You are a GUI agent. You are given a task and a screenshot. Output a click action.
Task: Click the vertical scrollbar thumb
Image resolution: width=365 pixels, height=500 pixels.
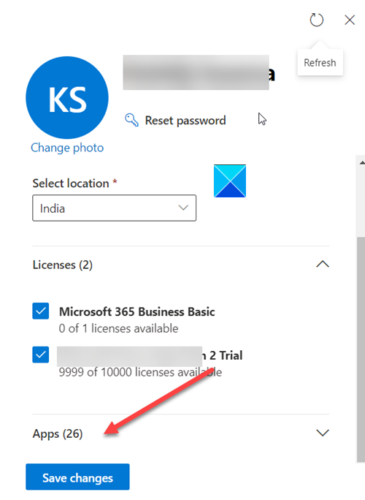[x=361, y=349]
